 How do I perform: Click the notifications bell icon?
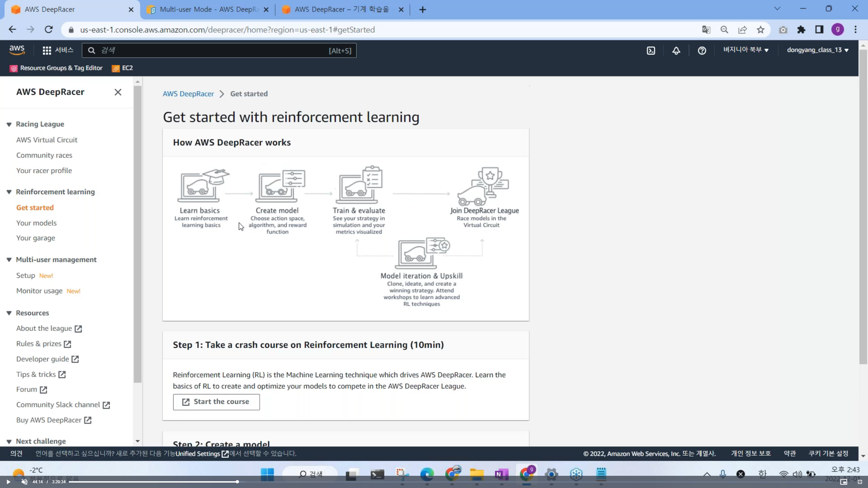(x=676, y=50)
